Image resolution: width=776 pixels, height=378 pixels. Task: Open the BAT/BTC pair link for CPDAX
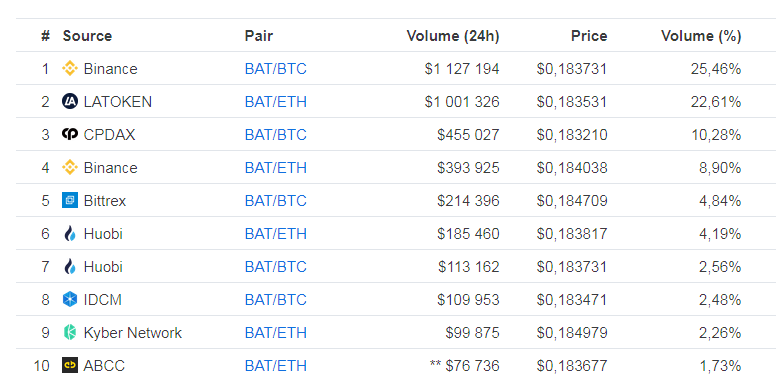point(276,135)
